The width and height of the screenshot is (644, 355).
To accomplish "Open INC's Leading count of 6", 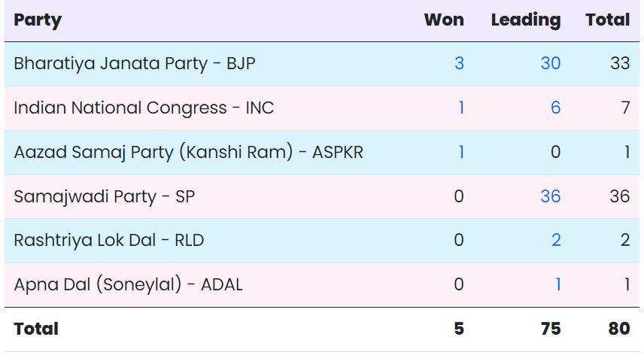I will click(555, 108).
